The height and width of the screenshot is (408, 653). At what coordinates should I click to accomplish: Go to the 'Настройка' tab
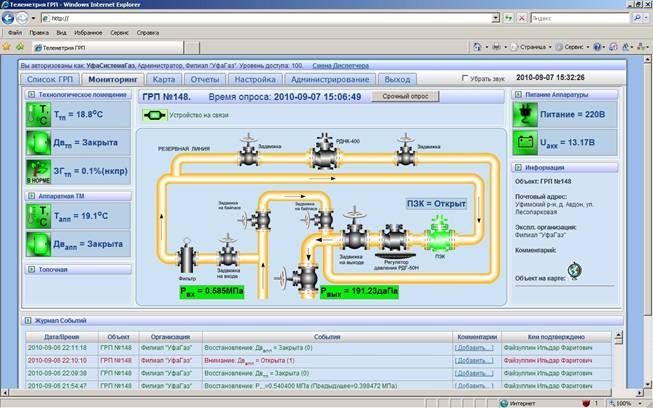pos(255,79)
